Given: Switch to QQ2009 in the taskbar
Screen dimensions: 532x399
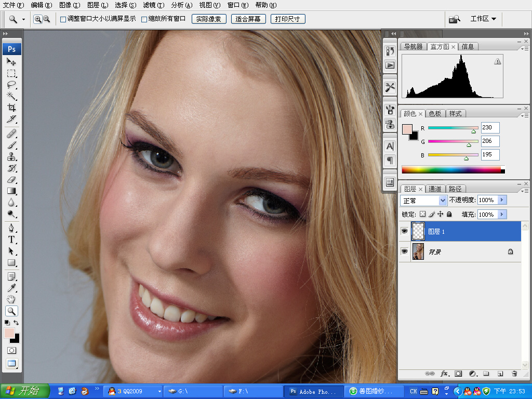Looking at the screenshot, I should [132, 392].
